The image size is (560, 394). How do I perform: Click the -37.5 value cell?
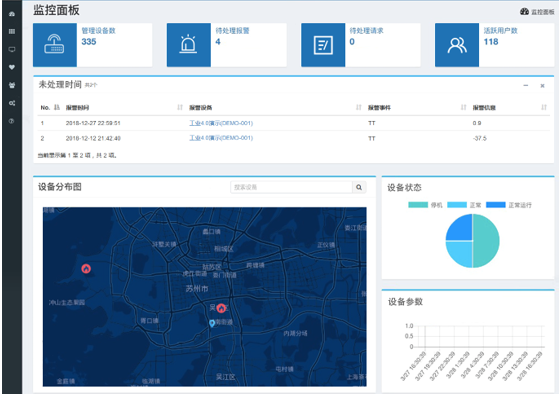click(x=480, y=138)
